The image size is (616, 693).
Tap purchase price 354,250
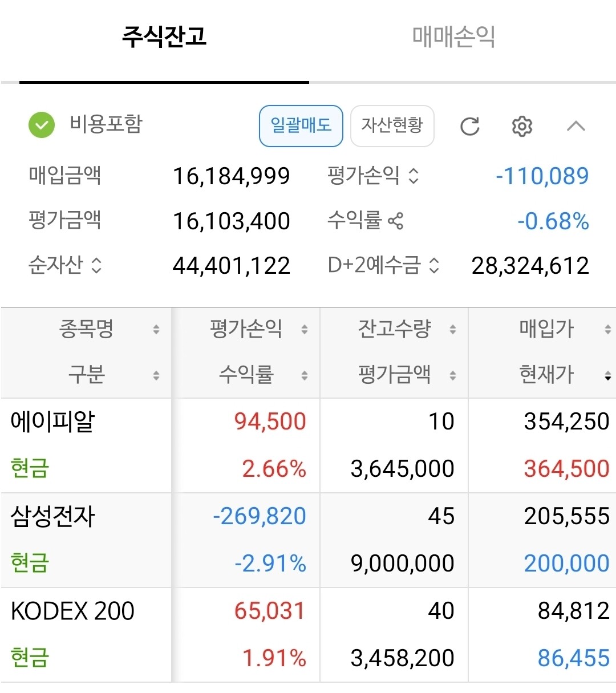pos(567,422)
